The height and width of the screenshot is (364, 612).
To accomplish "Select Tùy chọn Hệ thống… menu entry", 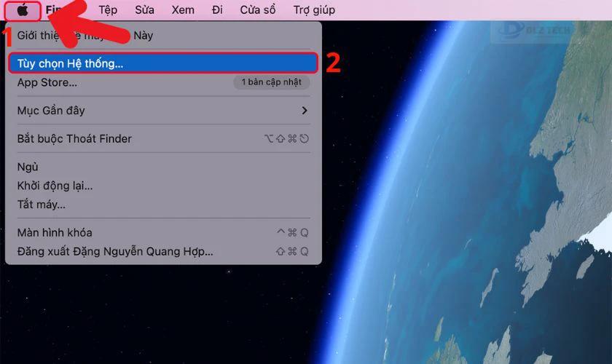I will pos(163,63).
